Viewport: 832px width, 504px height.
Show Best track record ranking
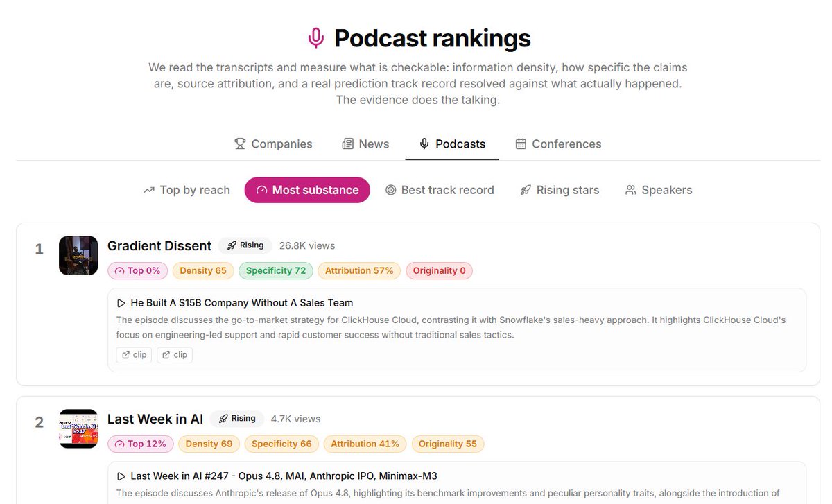click(440, 190)
